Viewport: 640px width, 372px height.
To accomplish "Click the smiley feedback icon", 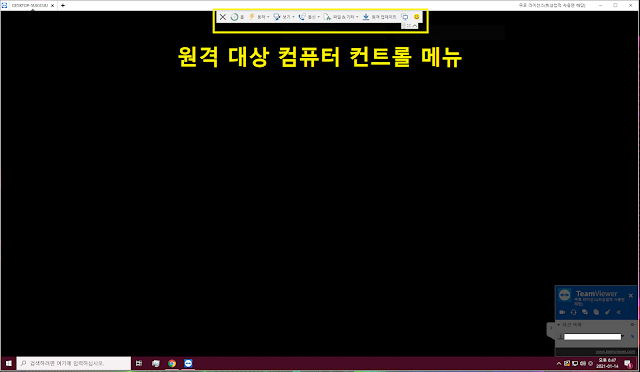I will tap(416, 17).
